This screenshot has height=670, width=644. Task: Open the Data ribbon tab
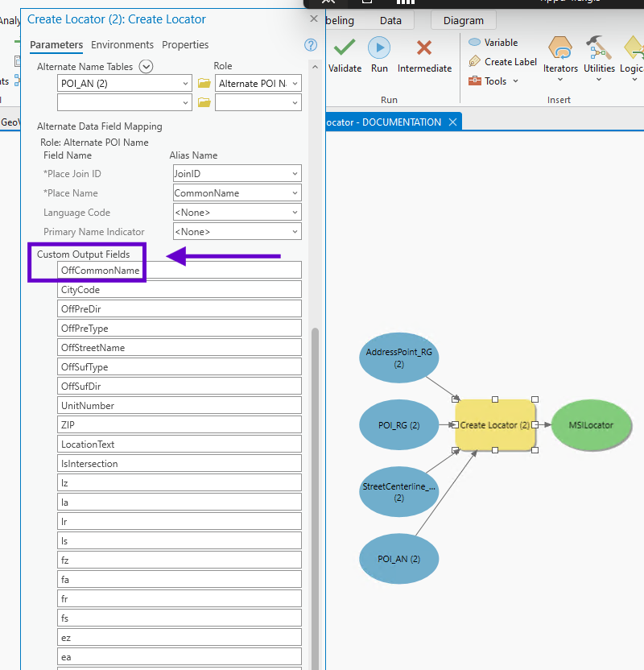click(x=390, y=20)
